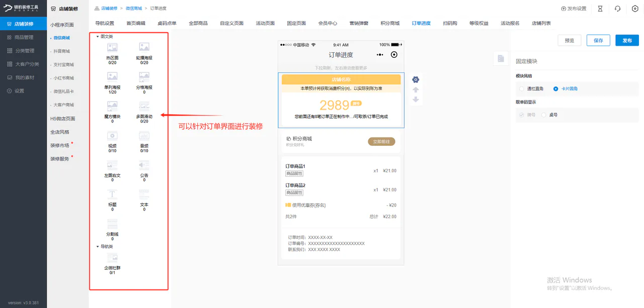
Task: Switch to the 扫码购 tab
Action: tap(450, 23)
